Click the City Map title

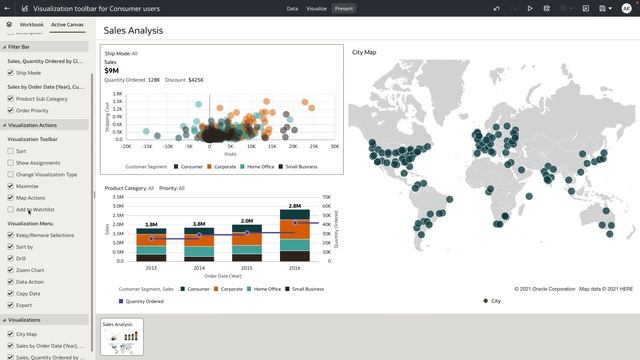[x=364, y=52]
